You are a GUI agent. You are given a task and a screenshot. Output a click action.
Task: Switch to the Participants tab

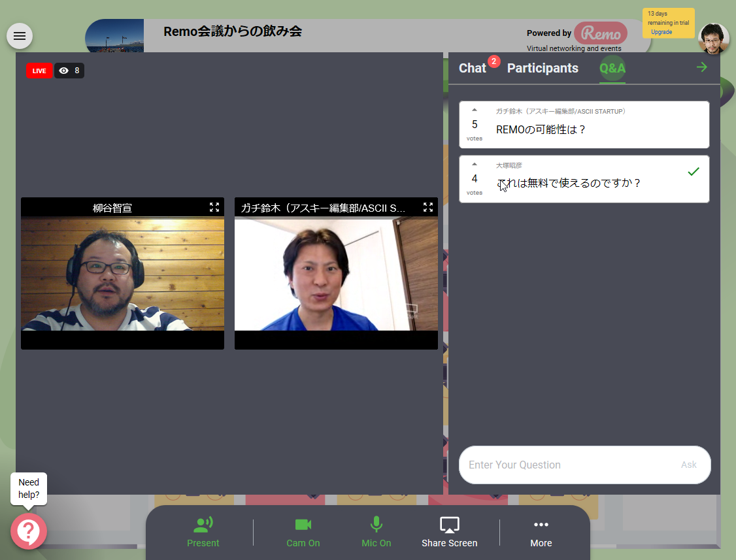[543, 68]
